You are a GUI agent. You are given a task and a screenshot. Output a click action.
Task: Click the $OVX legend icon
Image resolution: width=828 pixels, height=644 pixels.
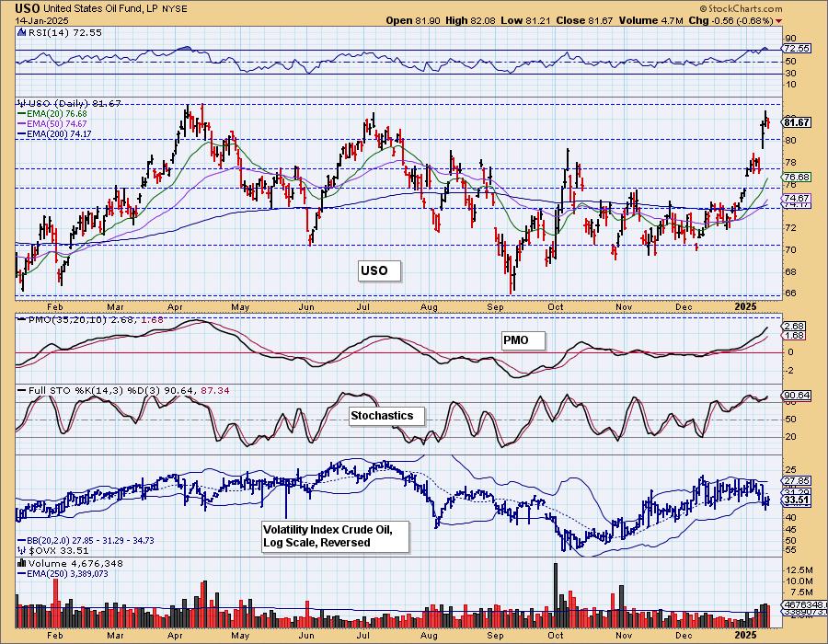[x=22, y=550]
